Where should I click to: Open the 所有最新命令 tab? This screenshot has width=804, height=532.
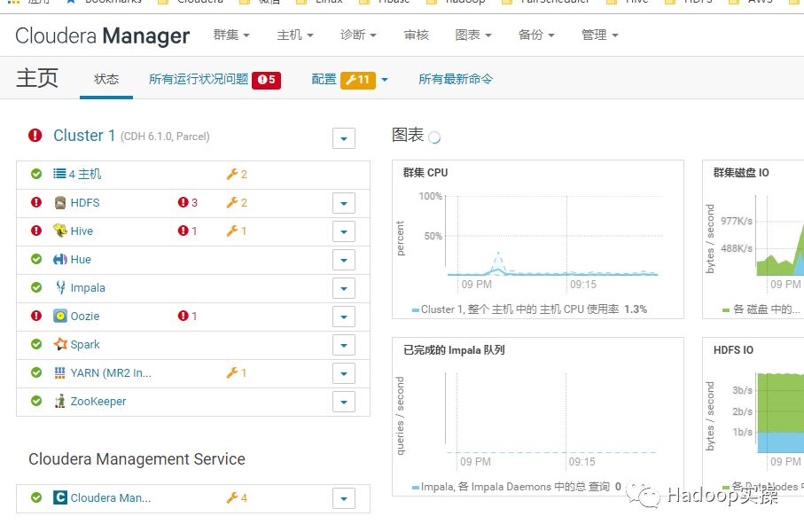(x=456, y=79)
